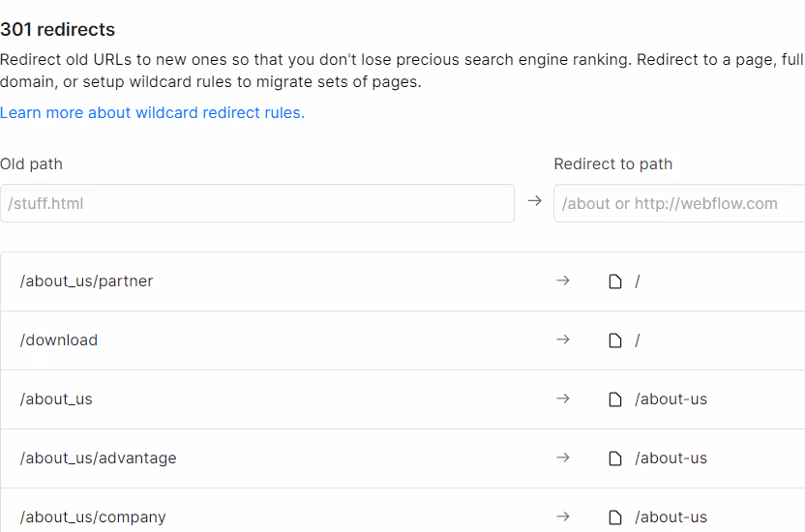
Task: Click the page icon in /about_us/advantage row
Action: pyautogui.click(x=615, y=458)
